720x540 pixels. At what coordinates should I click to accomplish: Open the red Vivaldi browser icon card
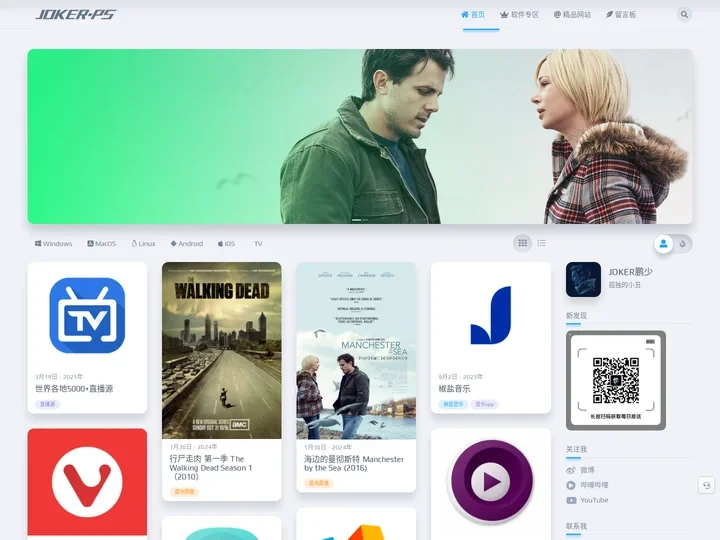point(87,482)
